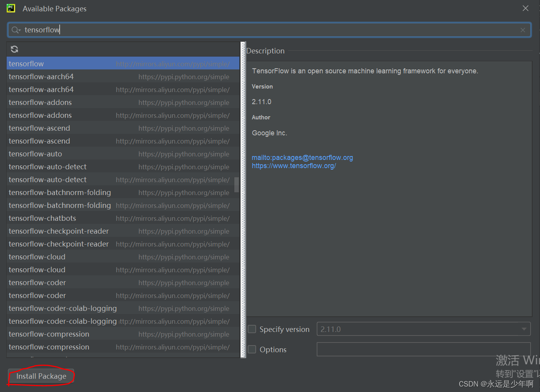The height and width of the screenshot is (392, 540).
Task: Select tensorflow-cloud from aliyun mirror
Action: 123,270
